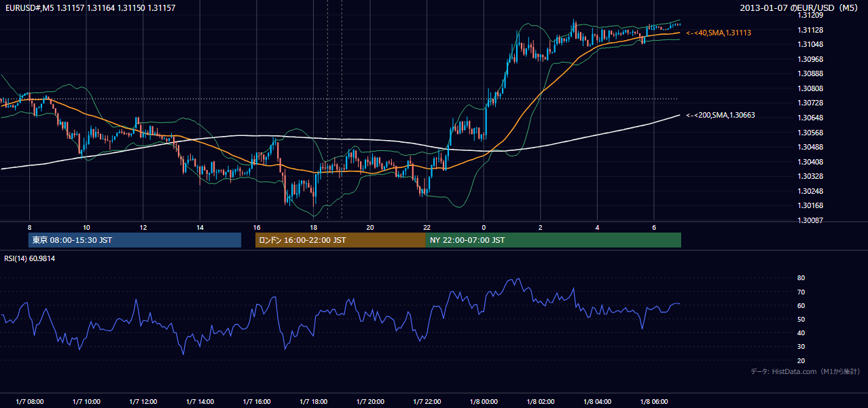This screenshot has width=868, height=408.
Task: Click price axis value 1.30728
Action: (x=811, y=103)
